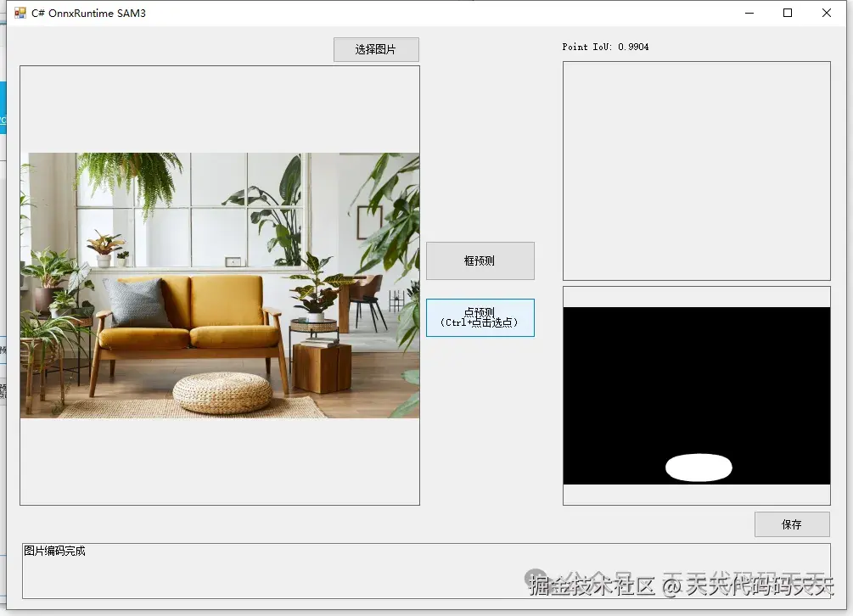Click the app icon in title bar
Screen dimensions: 853x616
coord(20,13)
